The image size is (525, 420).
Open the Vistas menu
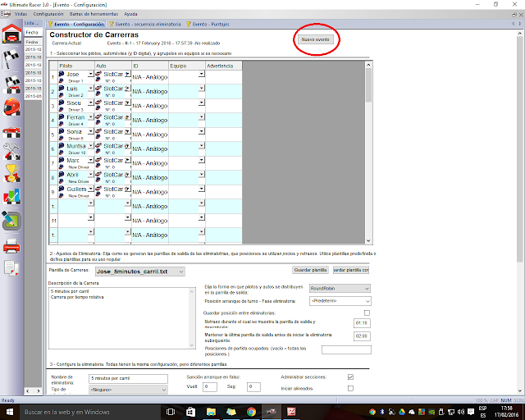pyautogui.click(x=21, y=14)
